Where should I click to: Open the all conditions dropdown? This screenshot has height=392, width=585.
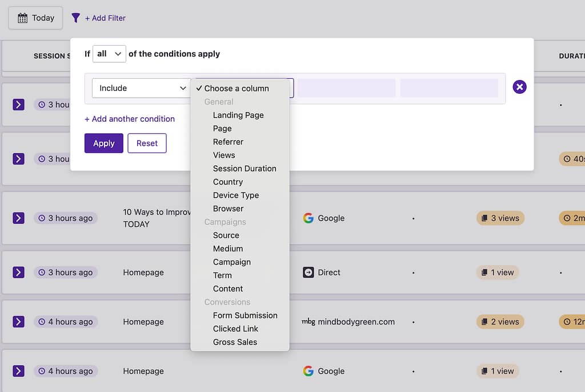(x=109, y=54)
